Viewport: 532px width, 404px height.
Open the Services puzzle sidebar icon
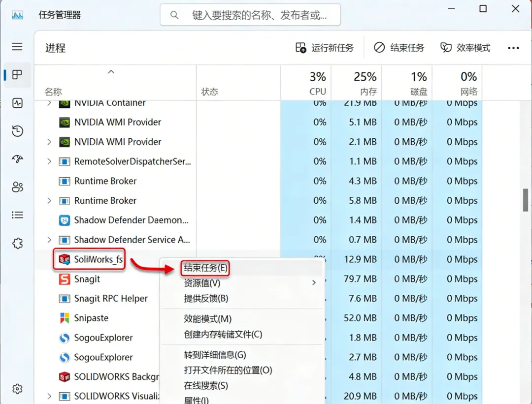(x=17, y=243)
